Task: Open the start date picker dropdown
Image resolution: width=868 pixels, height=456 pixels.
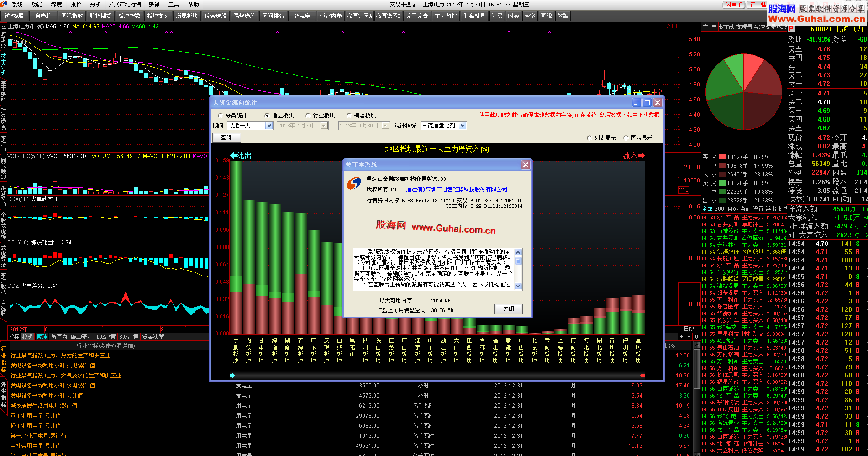Action: [324, 126]
